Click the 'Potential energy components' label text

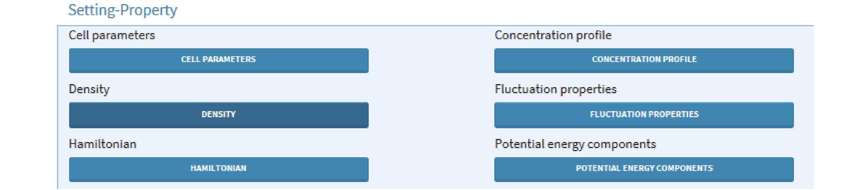click(576, 144)
